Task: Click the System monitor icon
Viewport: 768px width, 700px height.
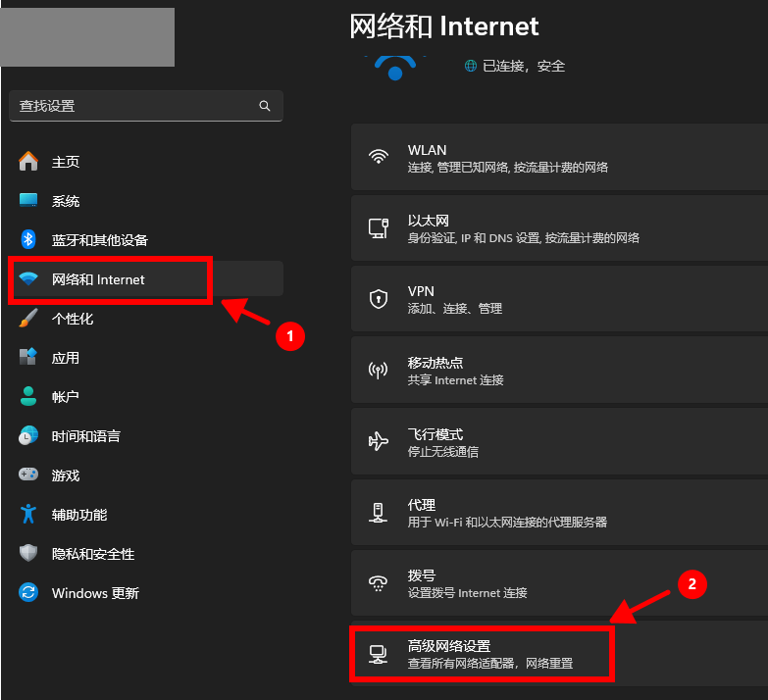Action: click(29, 201)
